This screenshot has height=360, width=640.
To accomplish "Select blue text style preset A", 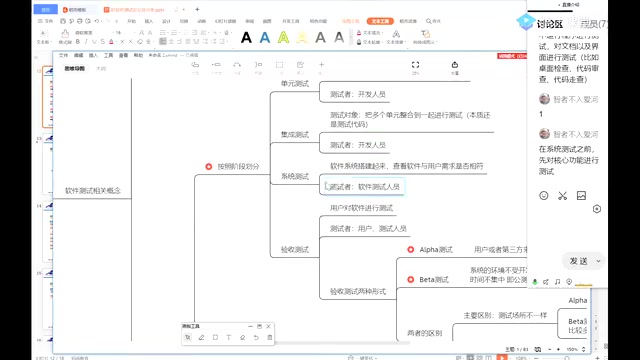I will coord(265,38).
